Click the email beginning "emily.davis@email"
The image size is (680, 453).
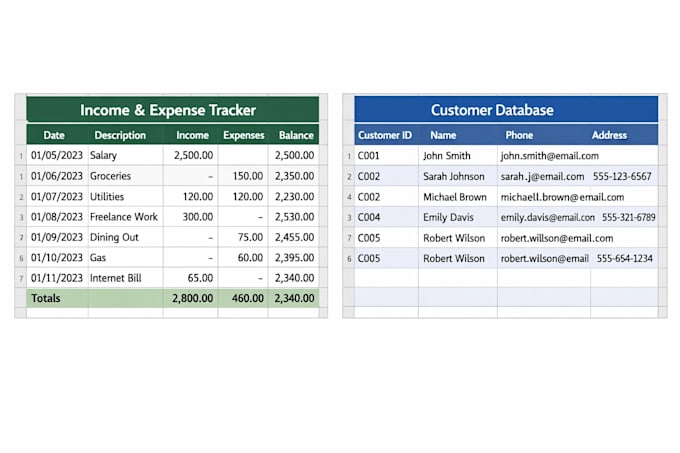click(x=547, y=217)
